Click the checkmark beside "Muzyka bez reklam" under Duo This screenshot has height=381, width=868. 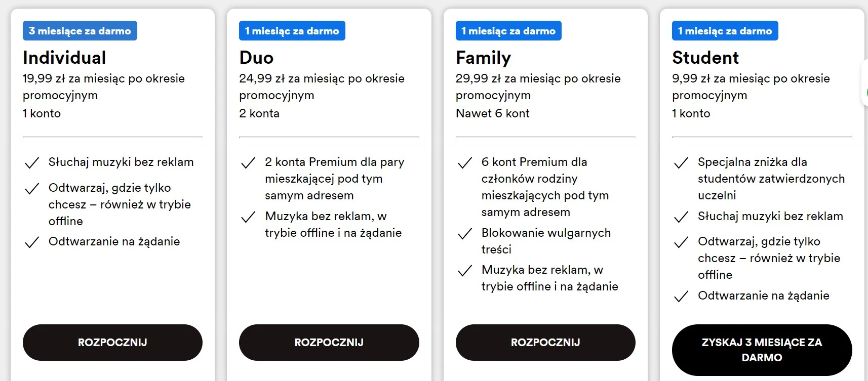click(x=248, y=217)
